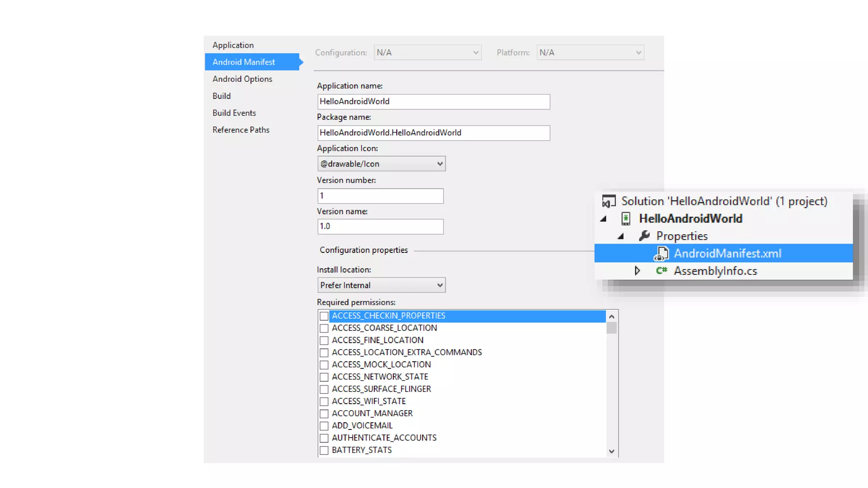Click the AndroidManifest.xml file icon
This screenshot has width=868, height=488.
tap(661, 253)
